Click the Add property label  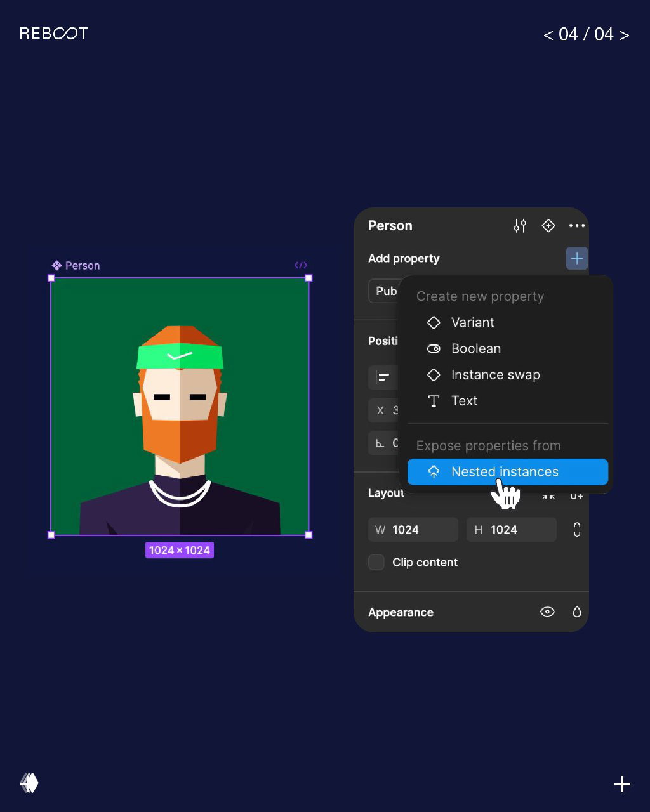point(404,258)
